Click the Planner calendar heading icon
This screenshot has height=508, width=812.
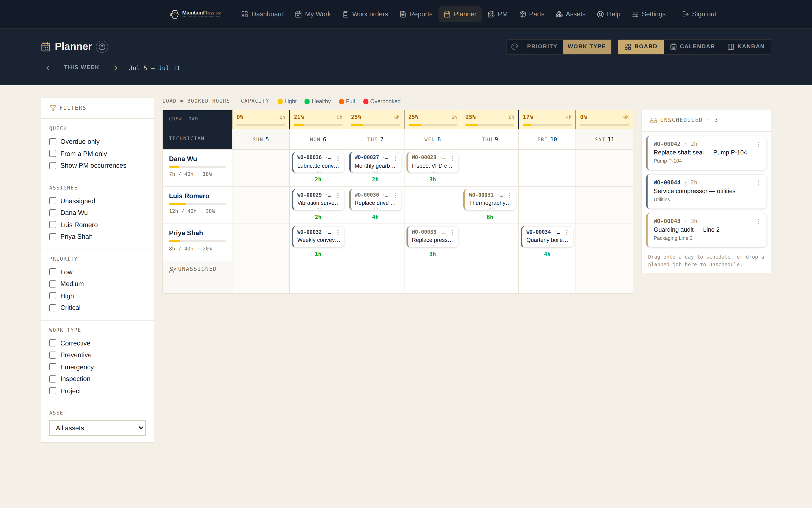click(46, 47)
